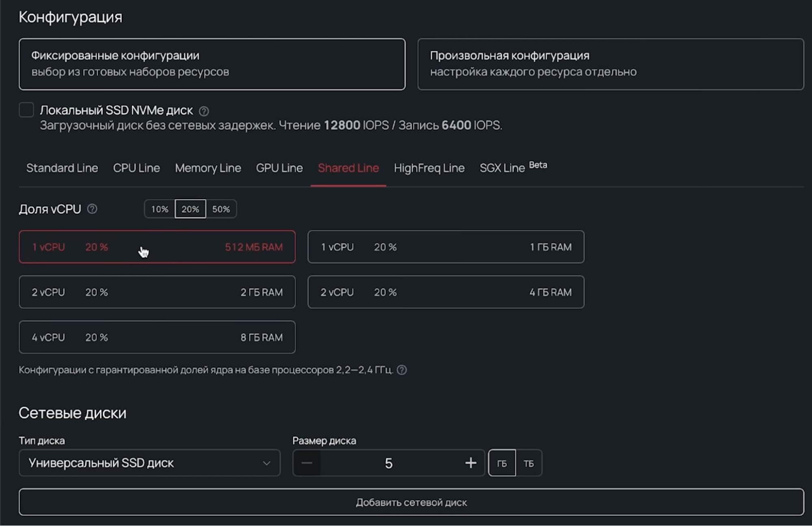Open the Тип диска dropdown
The height and width of the screenshot is (526, 812).
[149, 463]
